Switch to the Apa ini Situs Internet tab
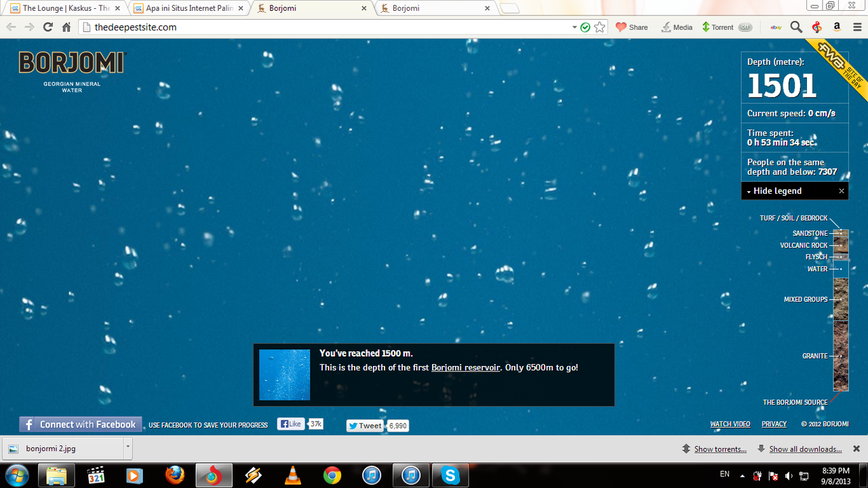868x488 pixels. pos(188,8)
